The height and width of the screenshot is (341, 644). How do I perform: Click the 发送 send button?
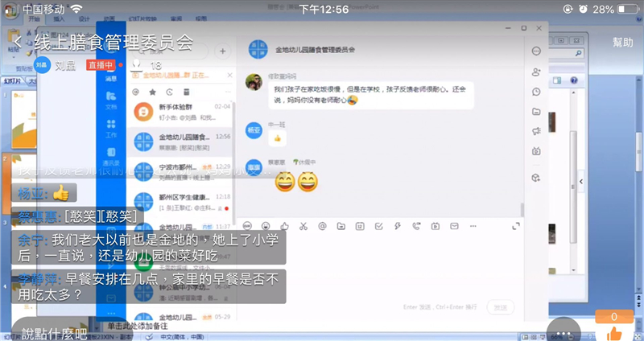[500, 307]
